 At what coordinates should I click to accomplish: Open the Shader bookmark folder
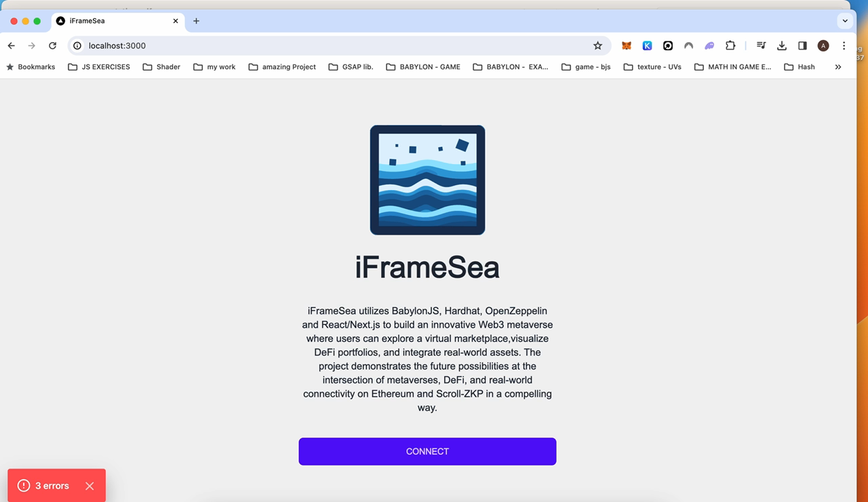click(161, 66)
